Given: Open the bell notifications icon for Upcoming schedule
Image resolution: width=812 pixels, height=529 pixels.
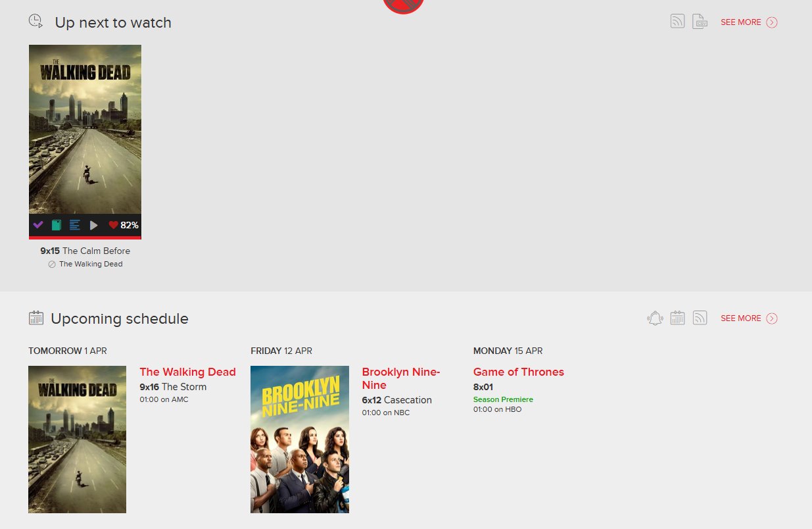Looking at the screenshot, I should pos(655,318).
